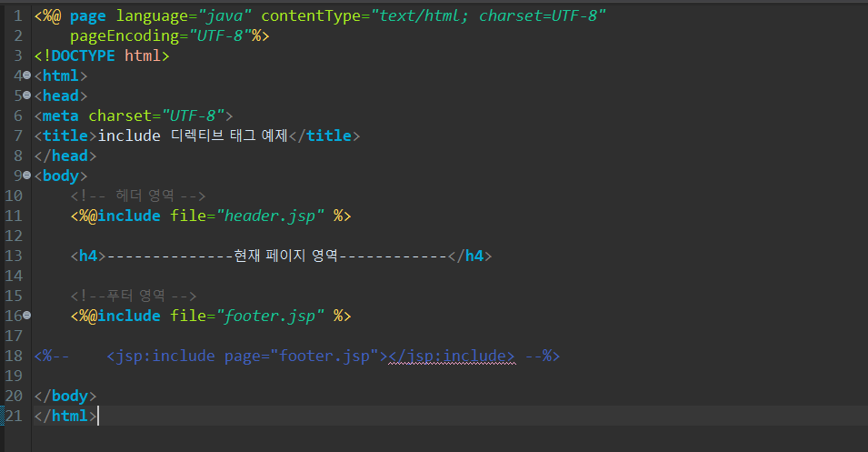Image resolution: width=868 pixels, height=452 pixels.
Task: Click the line number 13 in gutter
Action: [14, 256]
